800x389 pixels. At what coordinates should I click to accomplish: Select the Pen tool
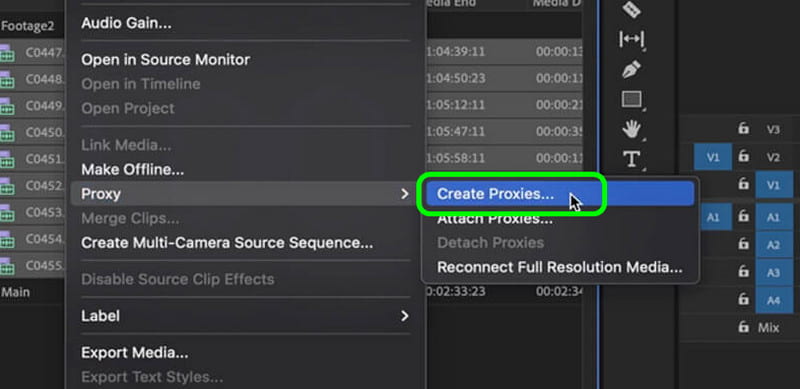(x=632, y=69)
